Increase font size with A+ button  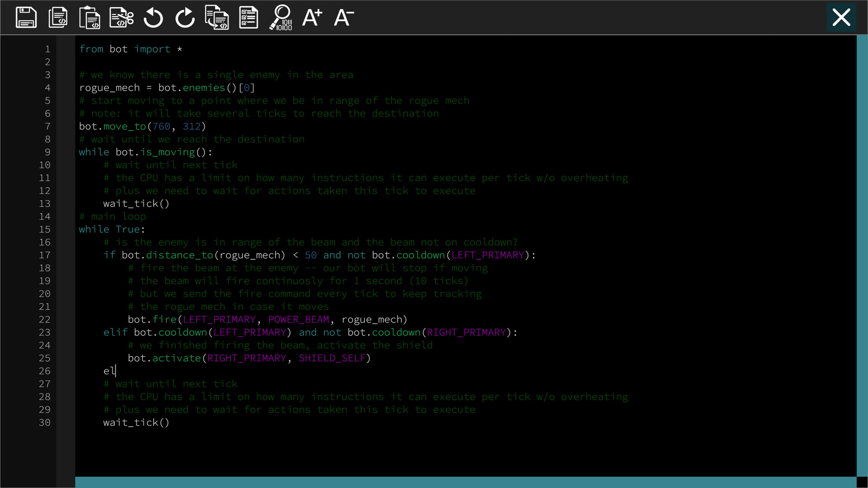[x=312, y=18]
